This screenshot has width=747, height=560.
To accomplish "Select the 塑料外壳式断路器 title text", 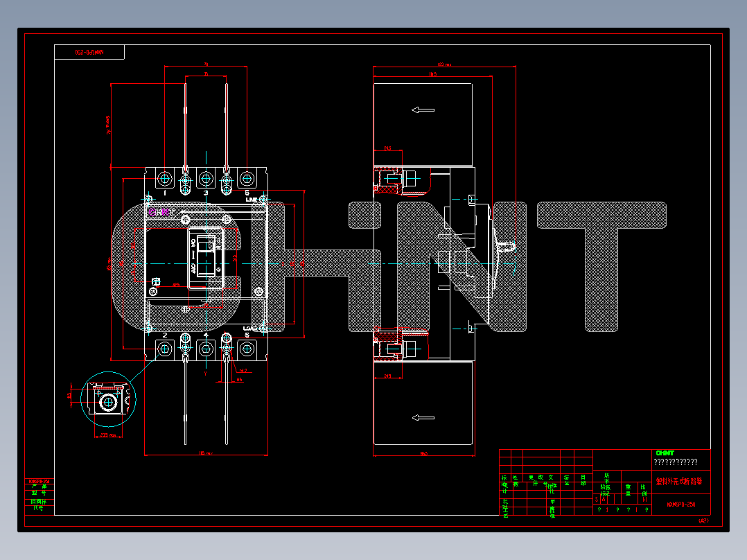I will (679, 482).
